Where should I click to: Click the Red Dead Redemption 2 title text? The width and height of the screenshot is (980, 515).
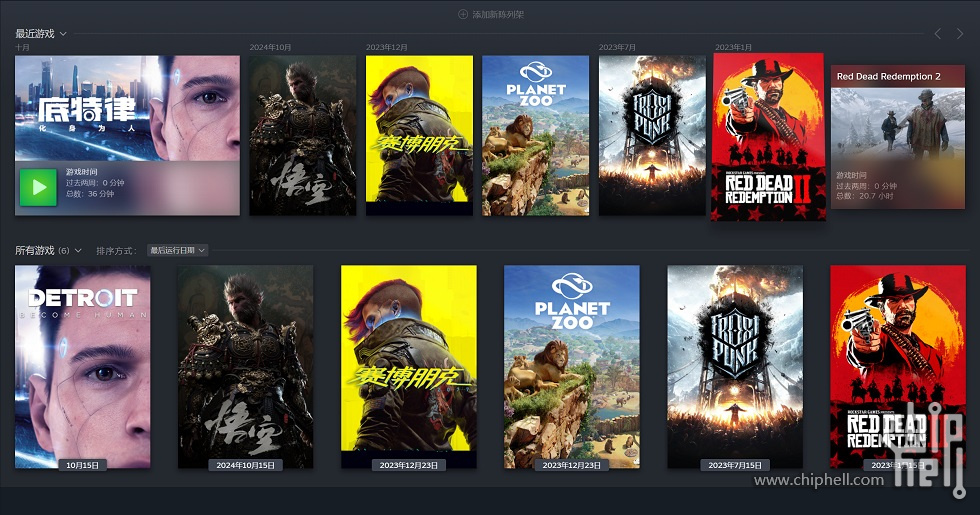(888, 76)
